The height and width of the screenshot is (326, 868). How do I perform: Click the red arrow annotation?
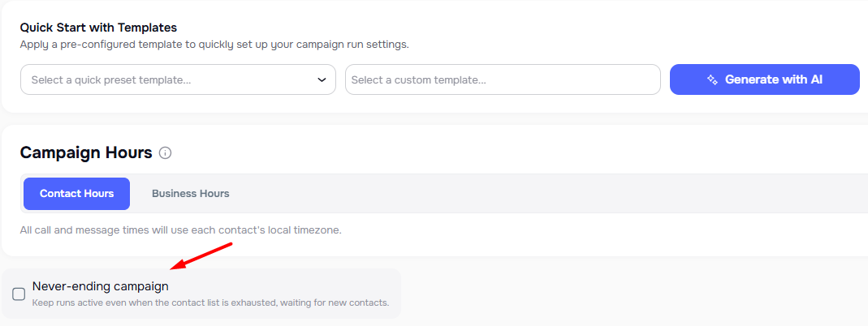pyautogui.click(x=201, y=255)
